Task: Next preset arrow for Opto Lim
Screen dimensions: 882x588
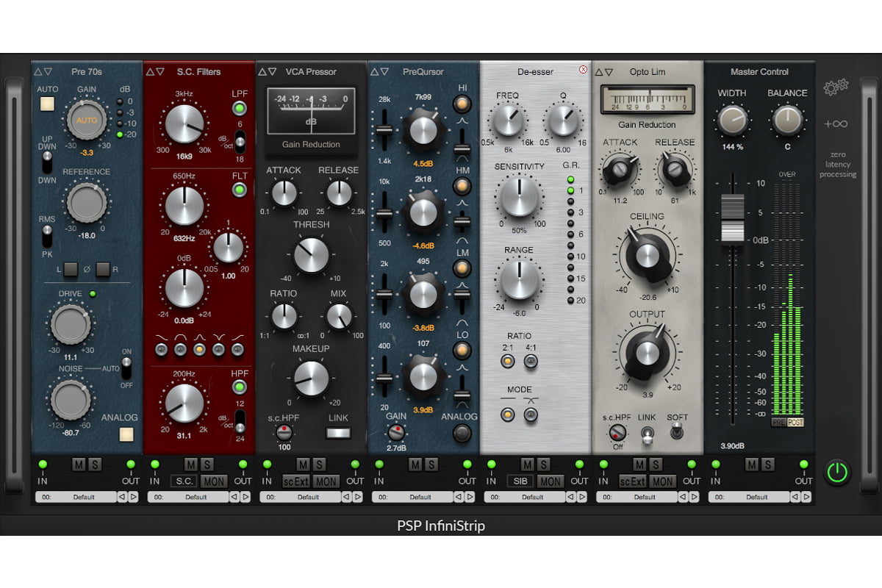Action: (x=694, y=497)
